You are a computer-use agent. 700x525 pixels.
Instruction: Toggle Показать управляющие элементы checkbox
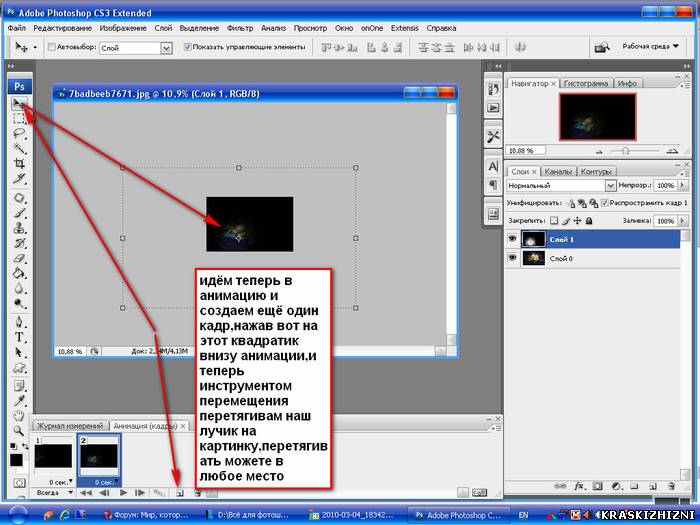tap(188, 47)
